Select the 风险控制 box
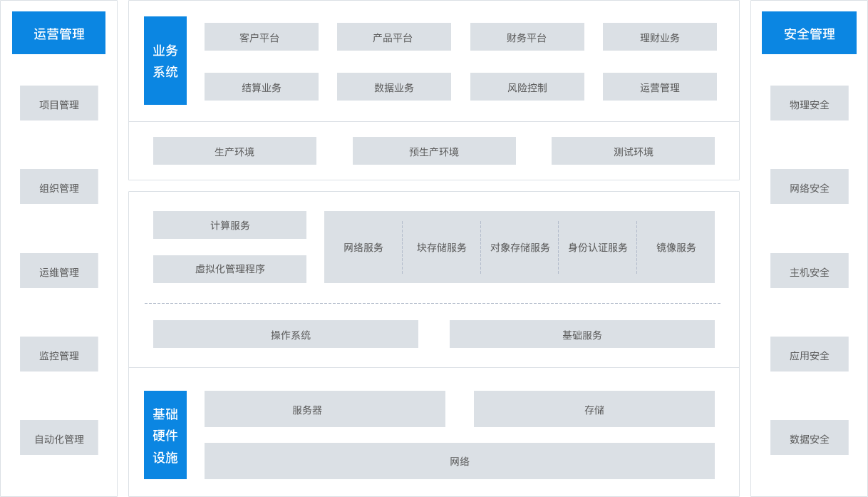The height and width of the screenshot is (497, 868). [527, 87]
